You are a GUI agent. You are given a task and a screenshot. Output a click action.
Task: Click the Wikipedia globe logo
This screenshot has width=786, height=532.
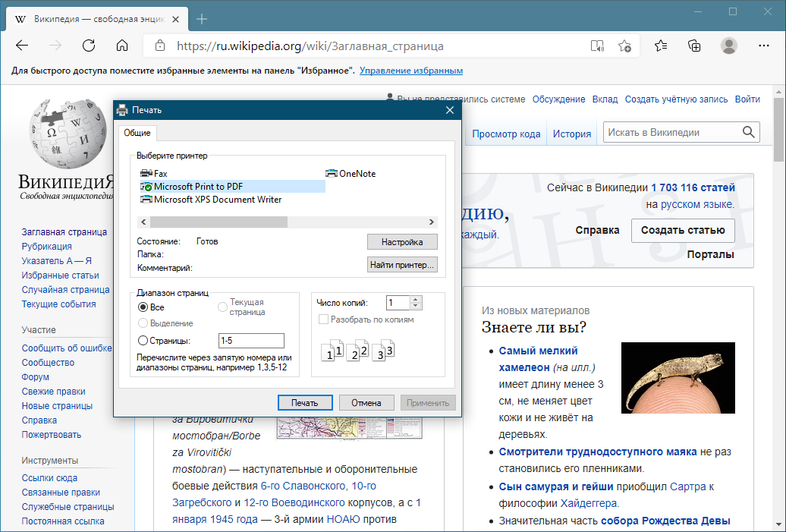[x=68, y=134]
